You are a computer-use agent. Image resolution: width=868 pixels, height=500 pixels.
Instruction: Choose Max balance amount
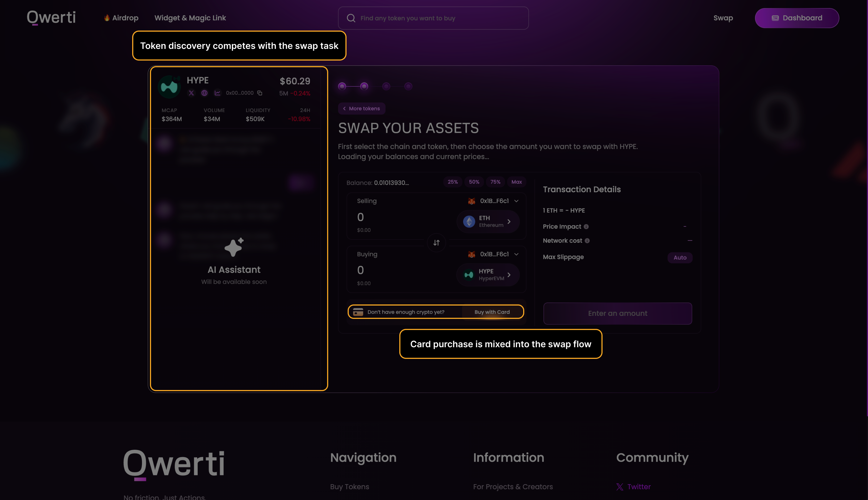516,182
